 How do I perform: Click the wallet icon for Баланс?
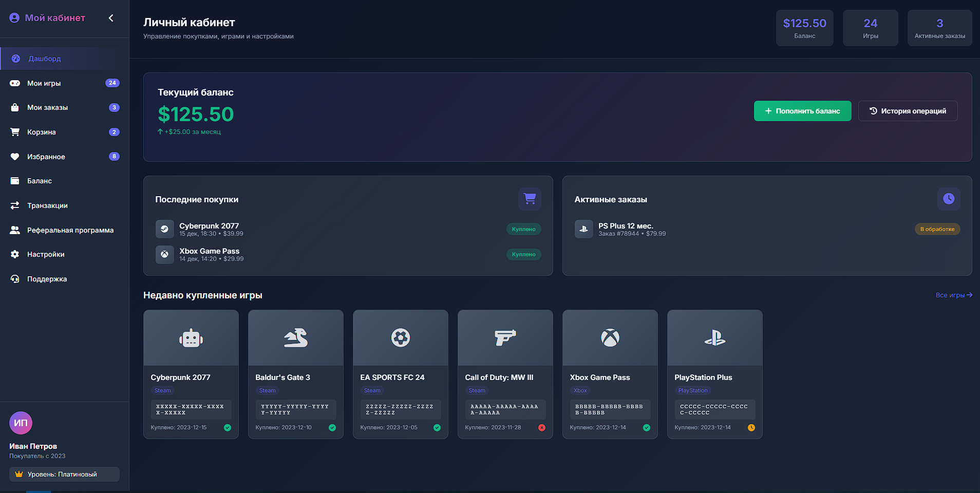click(15, 181)
